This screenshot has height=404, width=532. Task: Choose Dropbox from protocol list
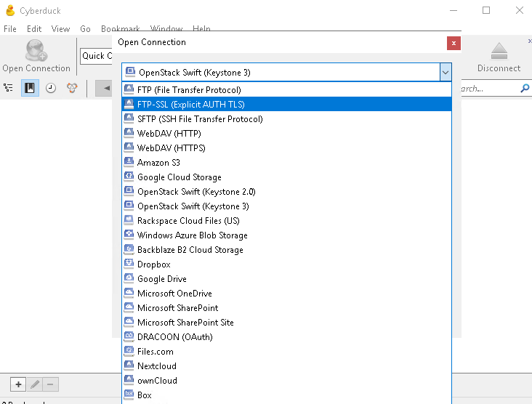click(x=286, y=264)
